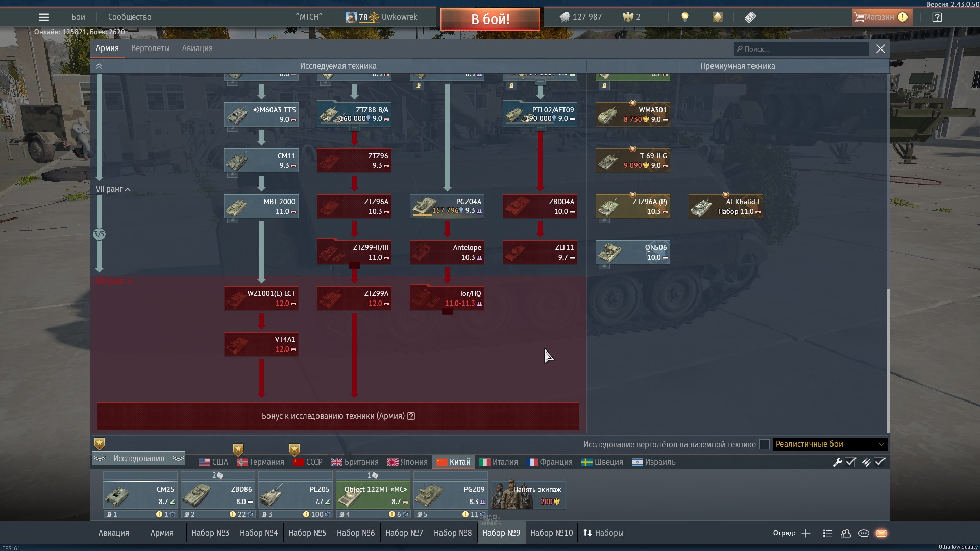Viewport: 980px width, 551px height.
Task: Select the Antelope vehicle card
Action: (x=447, y=253)
